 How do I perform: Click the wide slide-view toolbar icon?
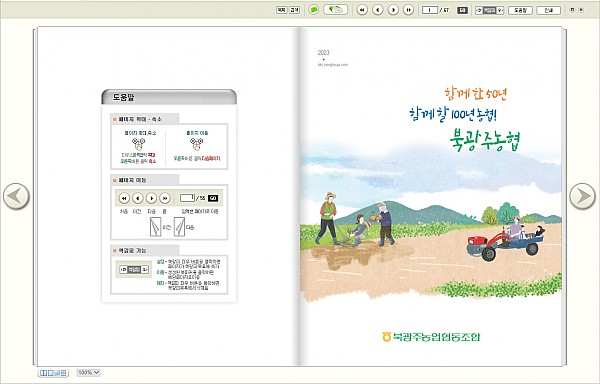coord(336,10)
